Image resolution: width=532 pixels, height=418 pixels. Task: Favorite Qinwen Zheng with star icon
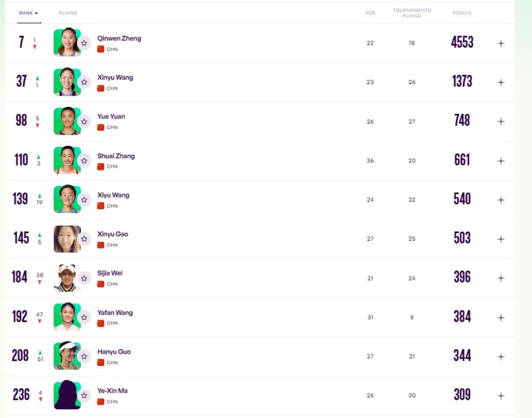point(84,43)
